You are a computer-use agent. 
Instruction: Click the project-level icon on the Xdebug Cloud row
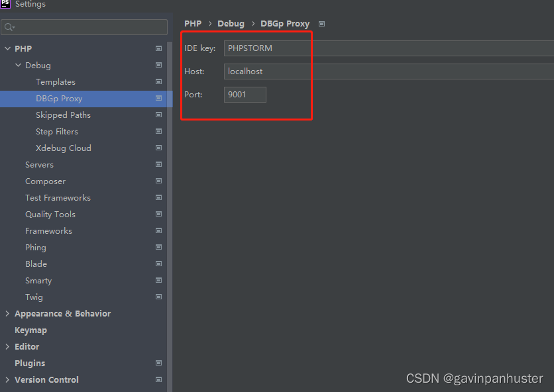pyautogui.click(x=158, y=148)
